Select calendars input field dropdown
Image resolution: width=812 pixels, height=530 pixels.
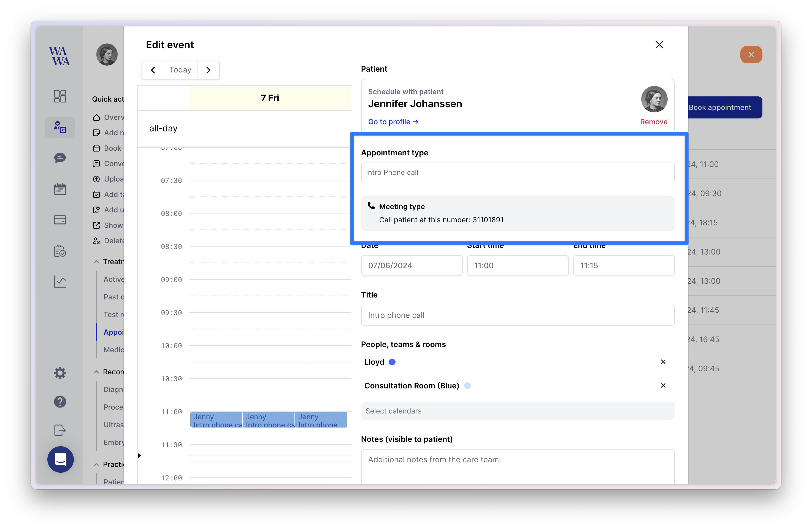pyautogui.click(x=517, y=410)
